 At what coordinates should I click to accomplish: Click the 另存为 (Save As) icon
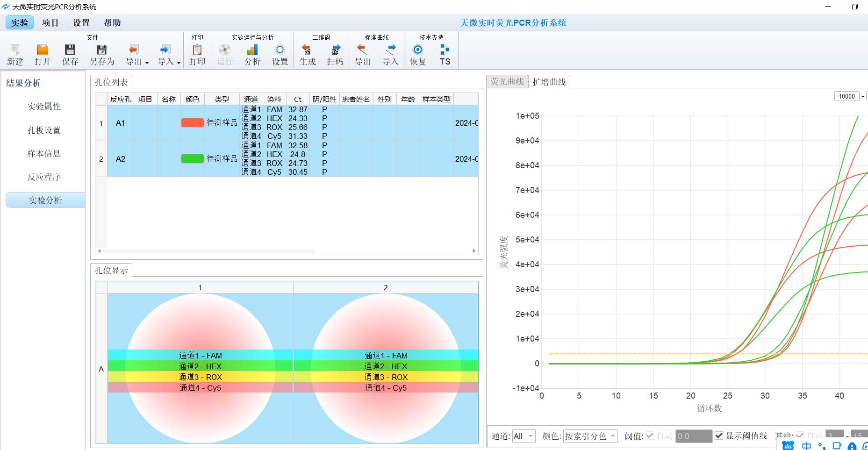pyautogui.click(x=102, y=50)
